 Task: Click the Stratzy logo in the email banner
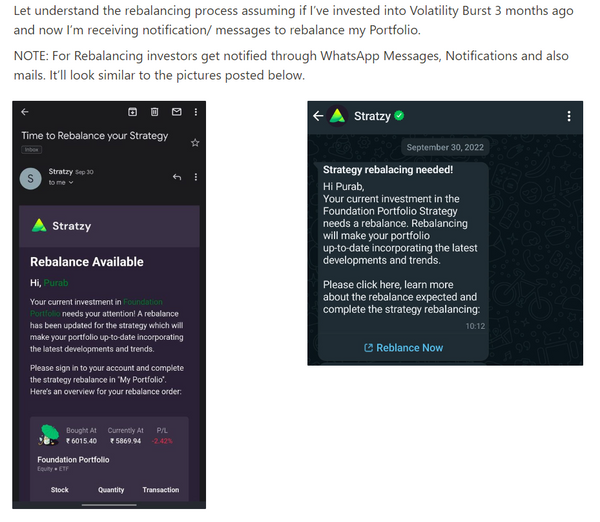click(x=39, y=225)
